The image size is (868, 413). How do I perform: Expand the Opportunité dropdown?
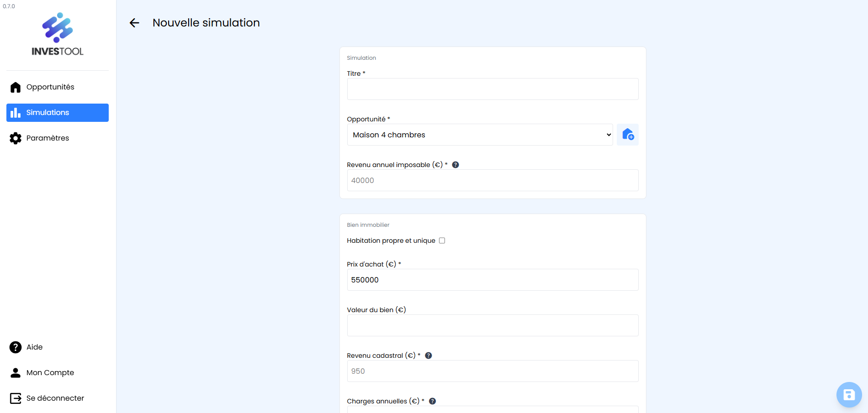480,135
